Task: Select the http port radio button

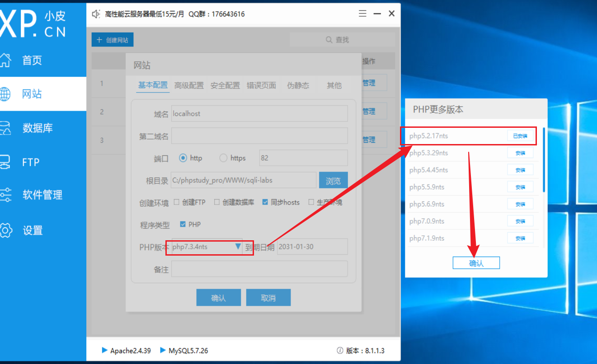Action: coord(183,158)
